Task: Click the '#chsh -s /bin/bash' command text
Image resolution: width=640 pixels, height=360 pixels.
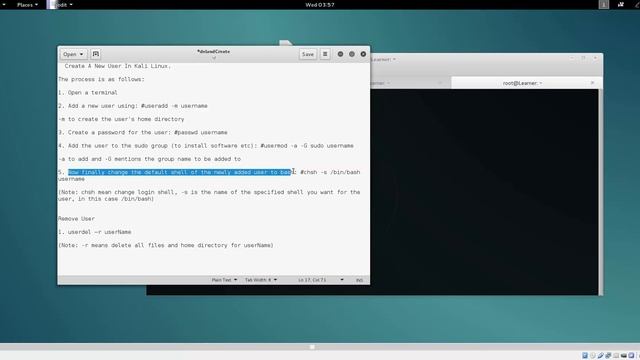Action: [x=330, y=172]
